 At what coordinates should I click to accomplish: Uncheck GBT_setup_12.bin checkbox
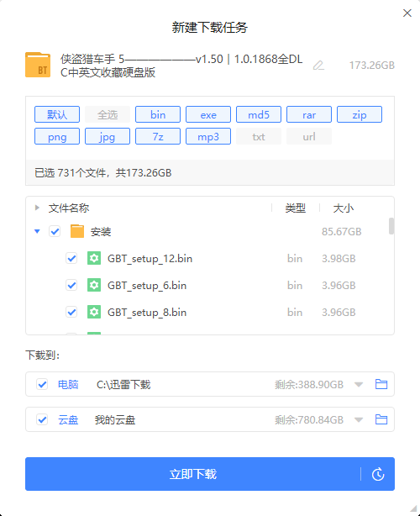pos(71,258)
